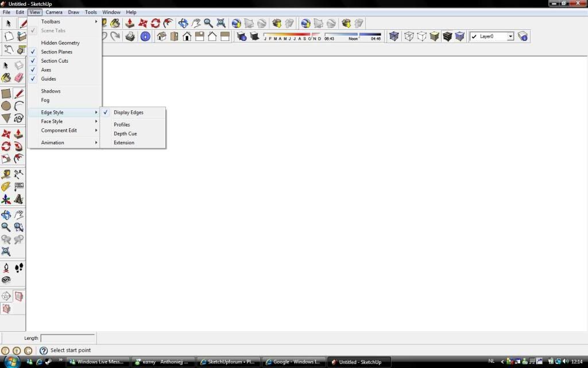Viewport: 588px width, 368px height.
Task: Pick the Eraser tool in the left palette
Action: coord(19,78)
